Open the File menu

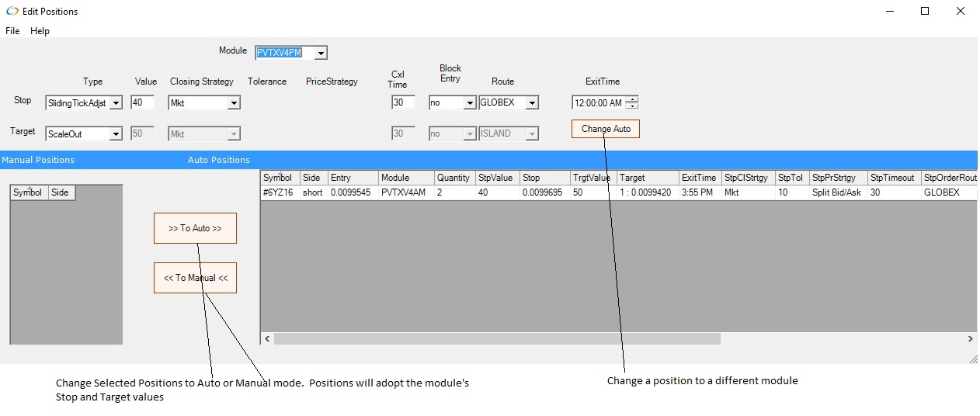click(12, 31)
